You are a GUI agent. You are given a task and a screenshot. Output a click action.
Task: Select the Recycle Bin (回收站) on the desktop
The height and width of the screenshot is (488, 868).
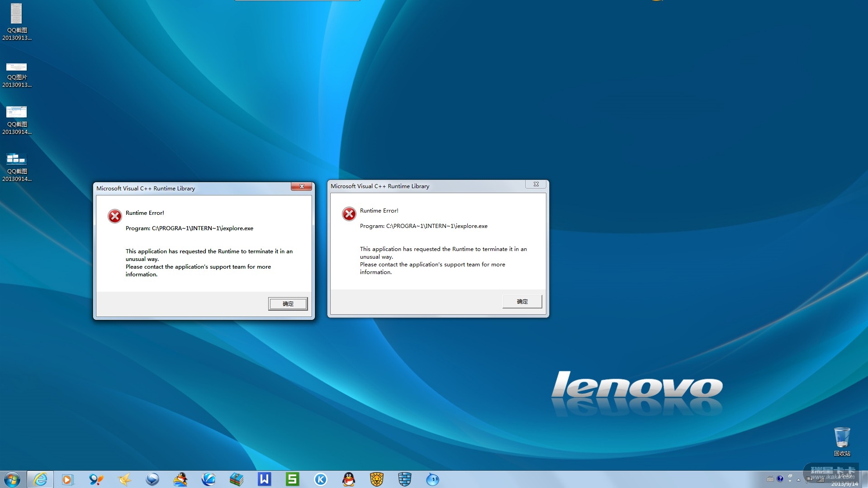tap(842, 442)
